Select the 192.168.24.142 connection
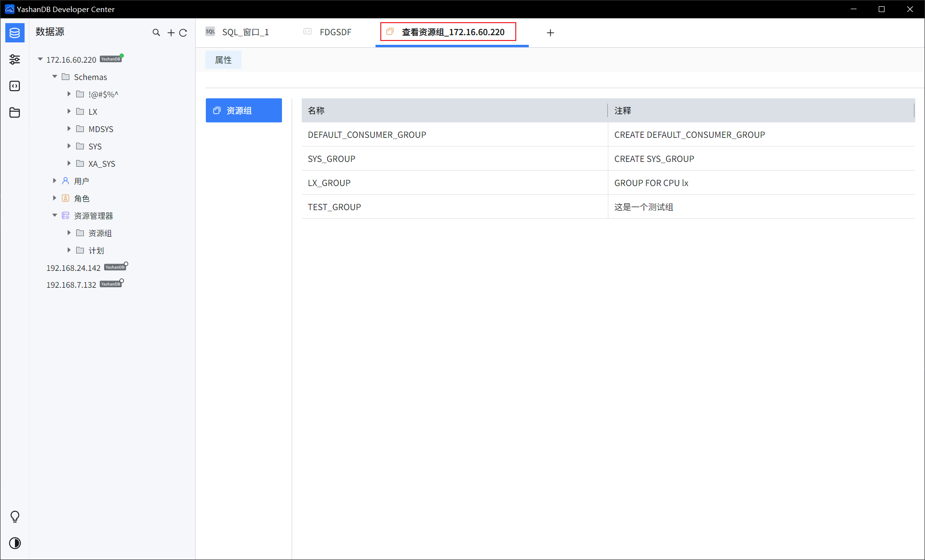This screenshot has width=925, height=560. coord(73,267)
